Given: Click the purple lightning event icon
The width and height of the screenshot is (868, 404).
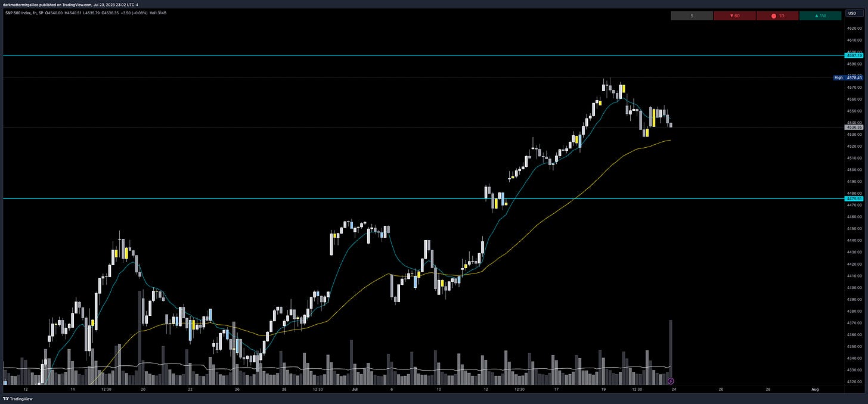Looking at the screenshot, I should click(x=671, y=380).
